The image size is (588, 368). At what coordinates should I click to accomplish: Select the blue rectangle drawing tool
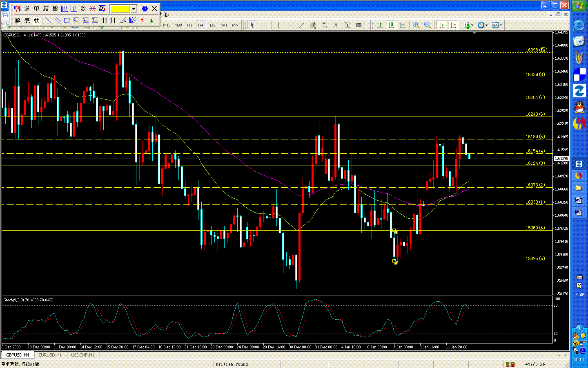(67, 20)
